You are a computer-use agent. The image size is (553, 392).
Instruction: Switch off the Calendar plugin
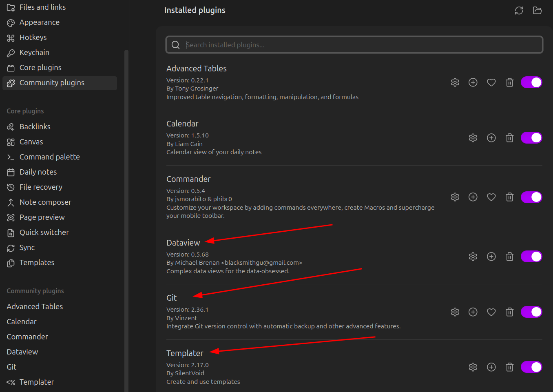coord(531,138)
